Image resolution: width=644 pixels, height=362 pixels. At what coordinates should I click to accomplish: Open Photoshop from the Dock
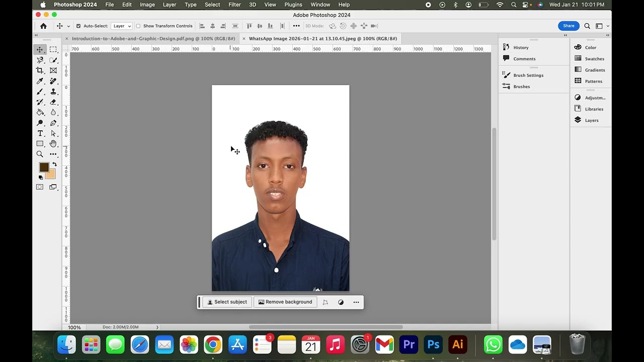click(433, 345)
